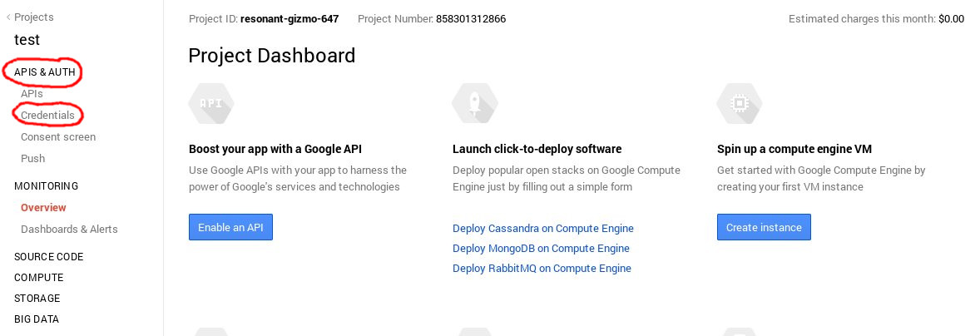Viewport: 980px width, 336px height.
Task: Open Deploy Cassandra on Compute Engine link
Action: 543,229
